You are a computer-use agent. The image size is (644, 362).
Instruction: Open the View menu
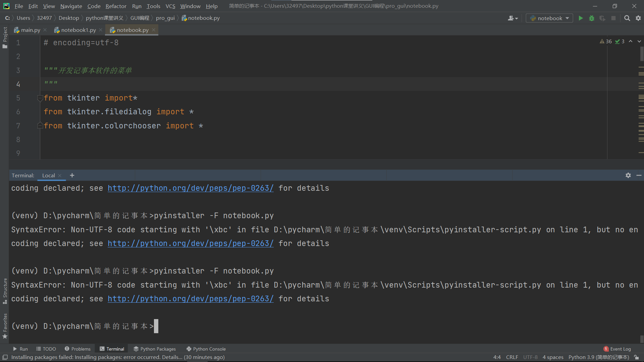tap(49, 6)
